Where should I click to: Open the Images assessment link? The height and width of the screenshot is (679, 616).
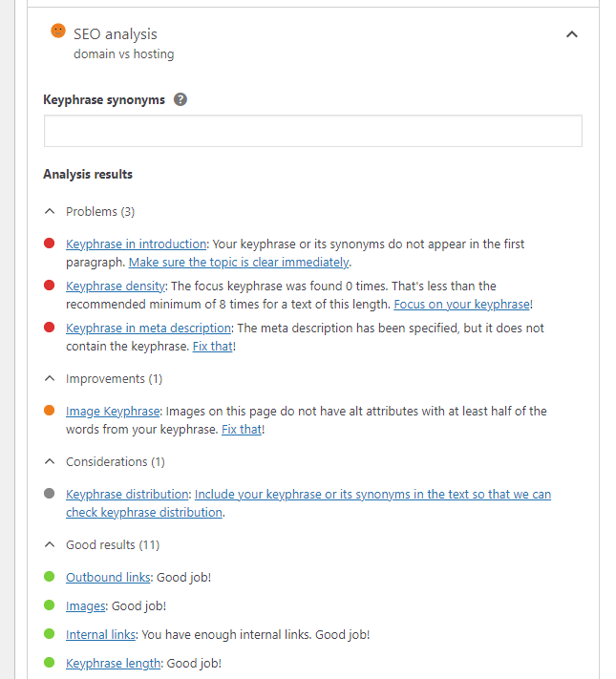click(86, 605)
